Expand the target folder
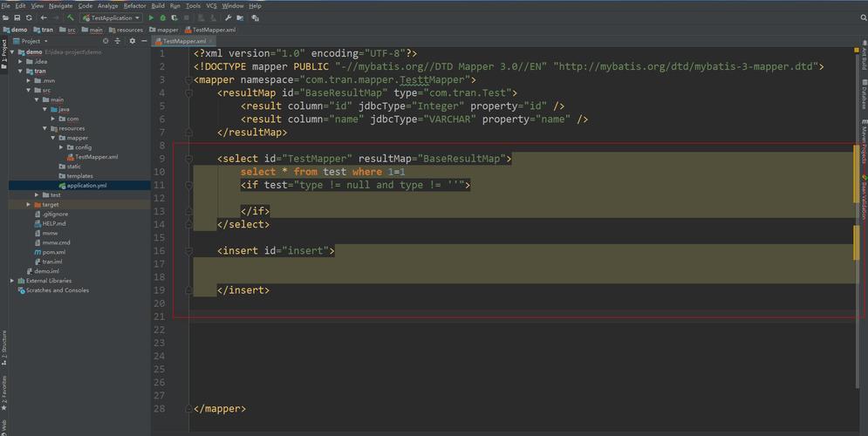The image size is (868, 436). click(29, 205)
